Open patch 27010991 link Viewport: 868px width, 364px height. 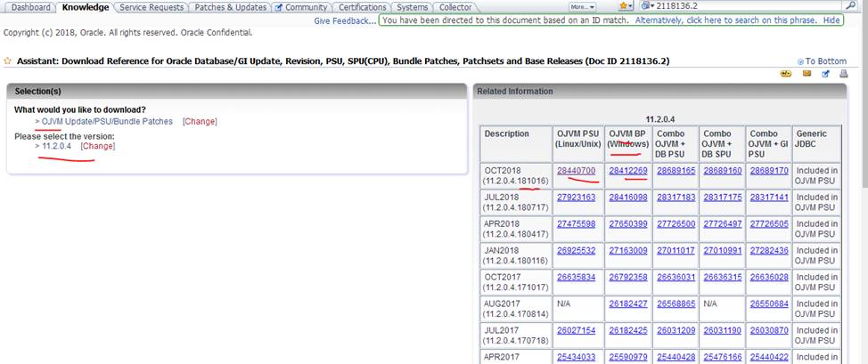(723, 250)
